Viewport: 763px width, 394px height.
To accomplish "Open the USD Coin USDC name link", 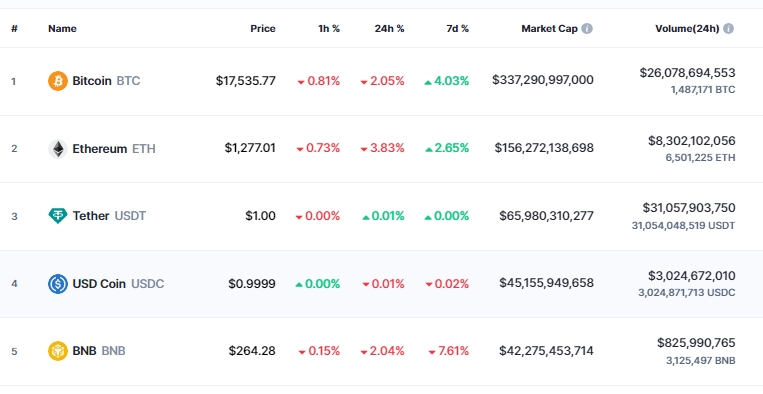I will coord(118,284).
